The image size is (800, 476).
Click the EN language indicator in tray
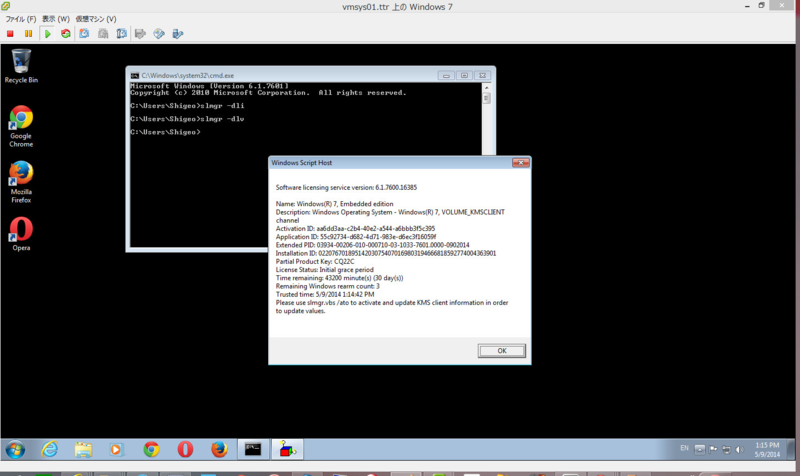pos(684,448)
